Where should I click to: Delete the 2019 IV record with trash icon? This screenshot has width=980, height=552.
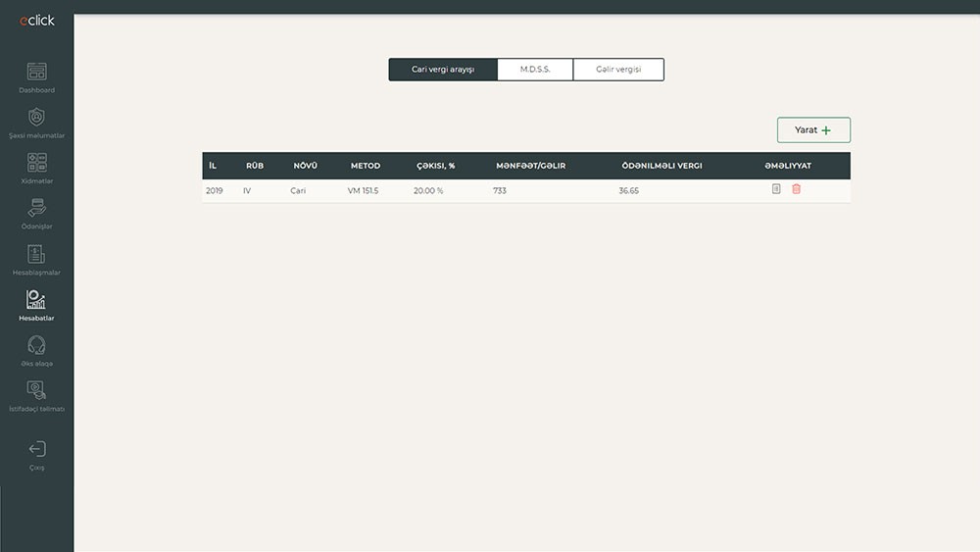coord(796,189)
